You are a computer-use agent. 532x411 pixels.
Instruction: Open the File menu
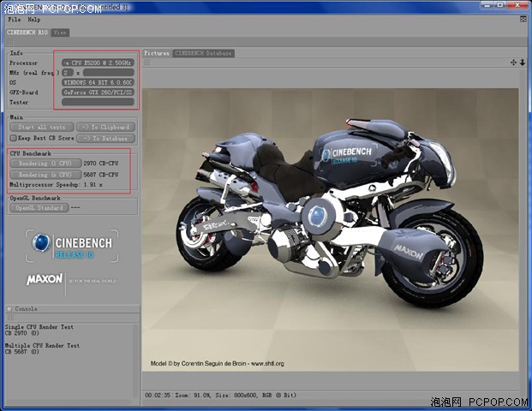15,20
